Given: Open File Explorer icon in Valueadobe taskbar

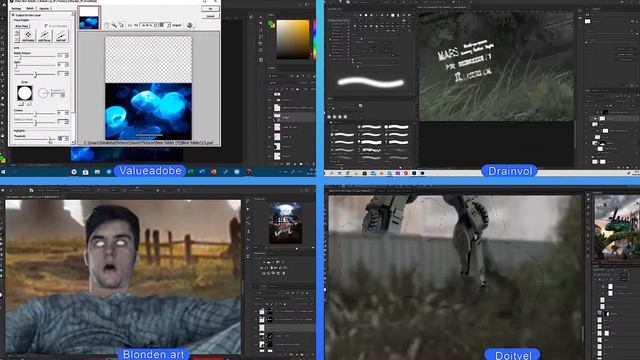Looking at the screenshot, I should 97,172.
